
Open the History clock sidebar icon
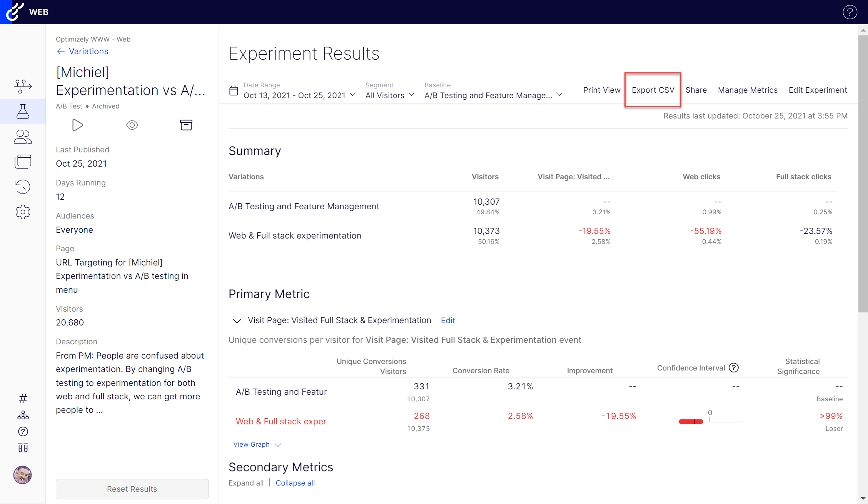click(23, 187)
